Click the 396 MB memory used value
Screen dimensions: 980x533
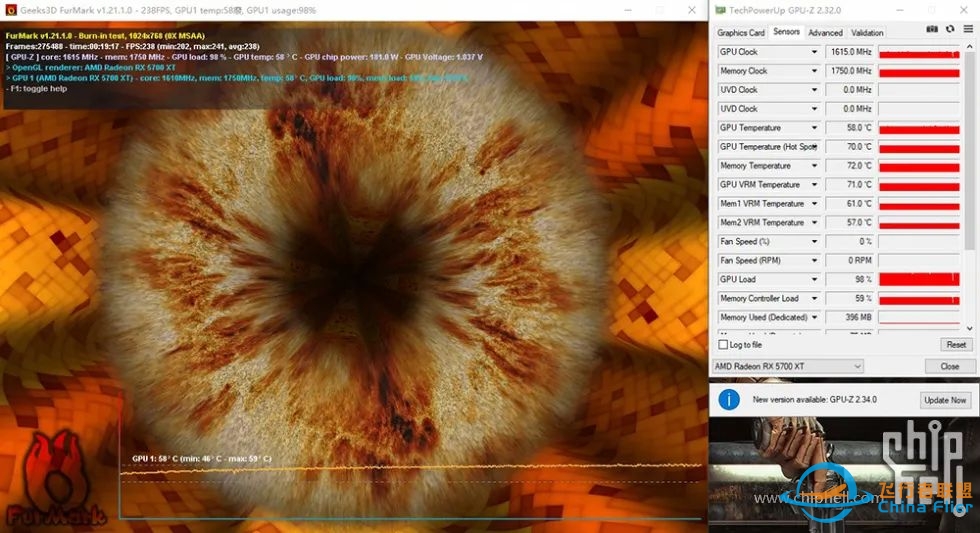(850, 317)
